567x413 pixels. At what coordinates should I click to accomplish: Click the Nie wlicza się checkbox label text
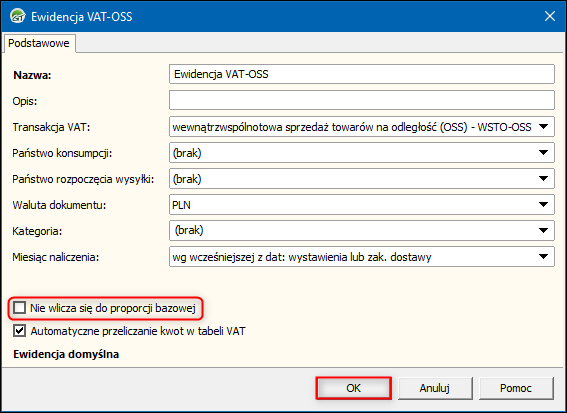coord(113,308)
